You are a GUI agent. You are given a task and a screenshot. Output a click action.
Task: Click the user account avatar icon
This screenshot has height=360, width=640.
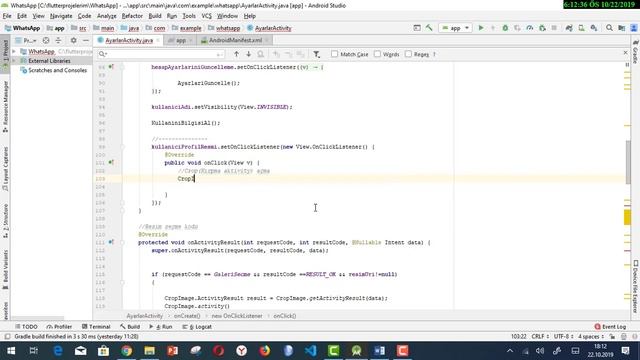[634, 28]
